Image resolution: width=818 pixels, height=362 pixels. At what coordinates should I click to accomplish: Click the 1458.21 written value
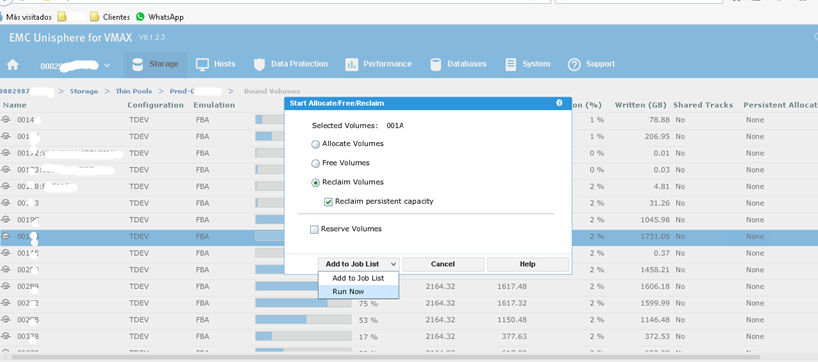pyautogui.click(x=656, y=270)
